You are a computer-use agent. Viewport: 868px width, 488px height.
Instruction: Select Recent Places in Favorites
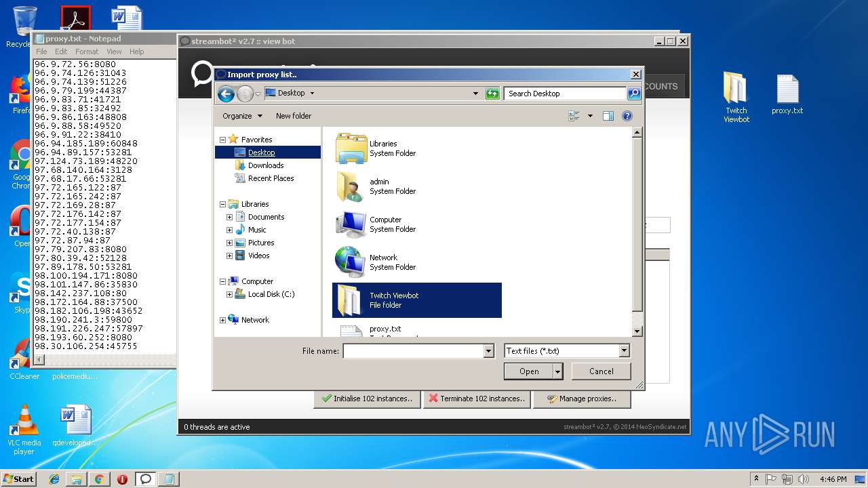[x=271, y=178]
